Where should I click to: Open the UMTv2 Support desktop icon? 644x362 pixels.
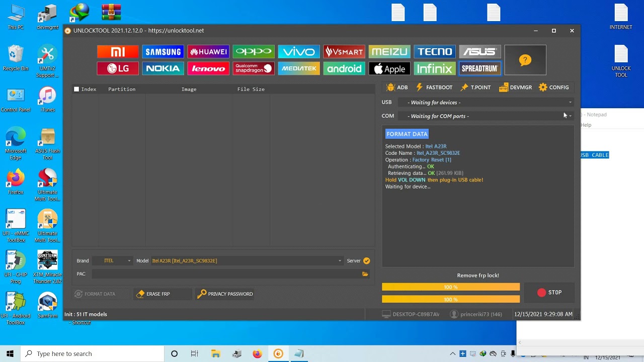point(47,61)
